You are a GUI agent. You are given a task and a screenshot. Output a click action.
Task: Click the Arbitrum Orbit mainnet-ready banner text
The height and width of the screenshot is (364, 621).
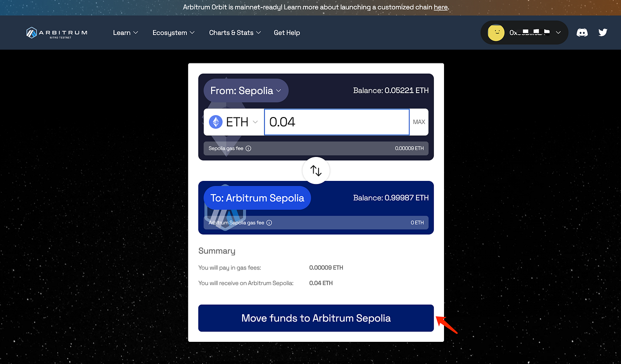pos(316,7)
